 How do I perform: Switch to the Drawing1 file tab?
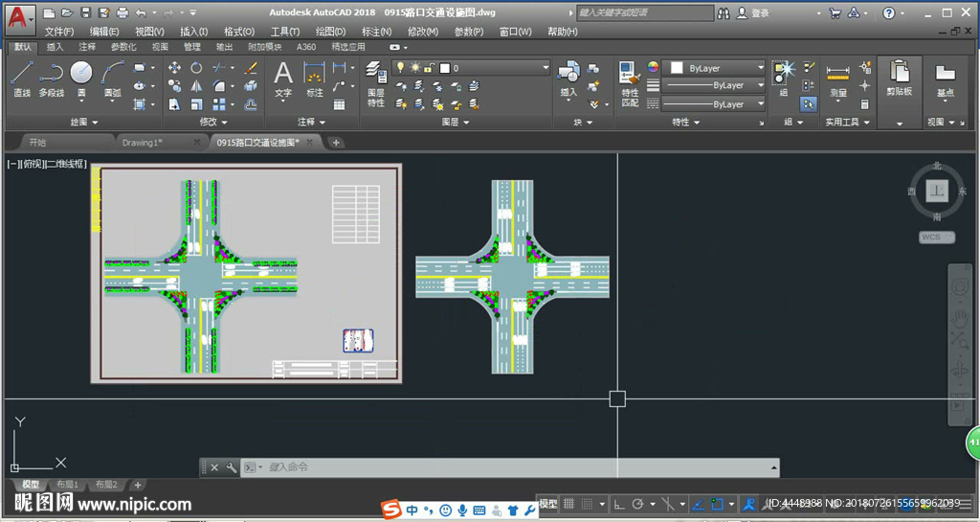point(142,143)
